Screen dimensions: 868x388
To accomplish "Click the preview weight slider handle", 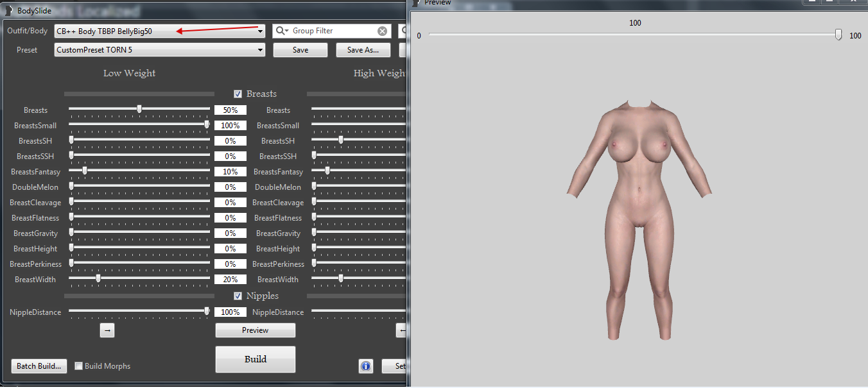I will (838, 35).
